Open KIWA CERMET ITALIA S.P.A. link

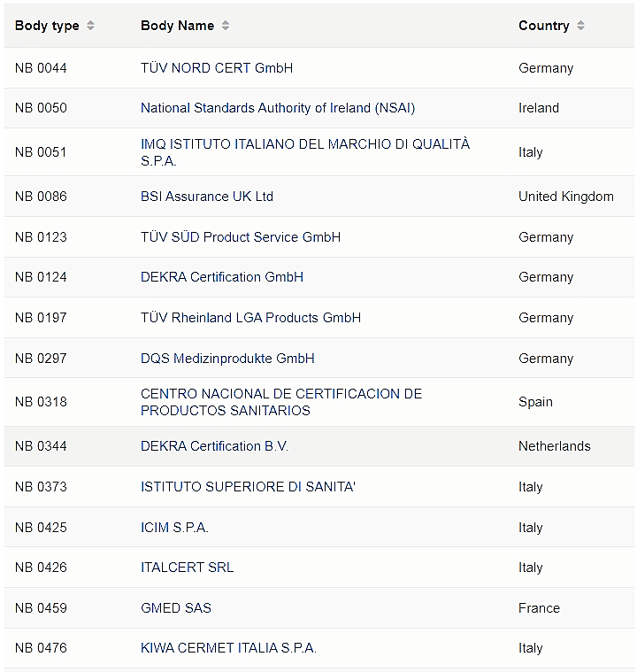coord(229,648)
